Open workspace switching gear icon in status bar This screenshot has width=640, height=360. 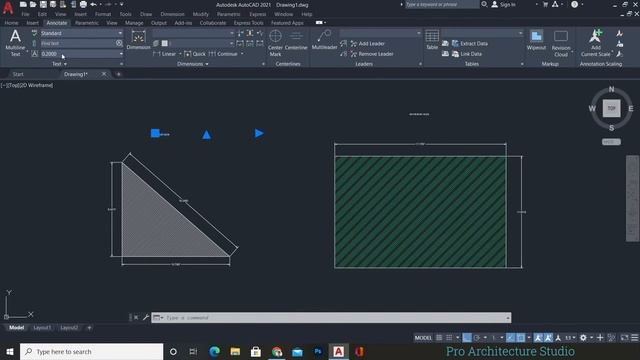[x=583, y=338]
